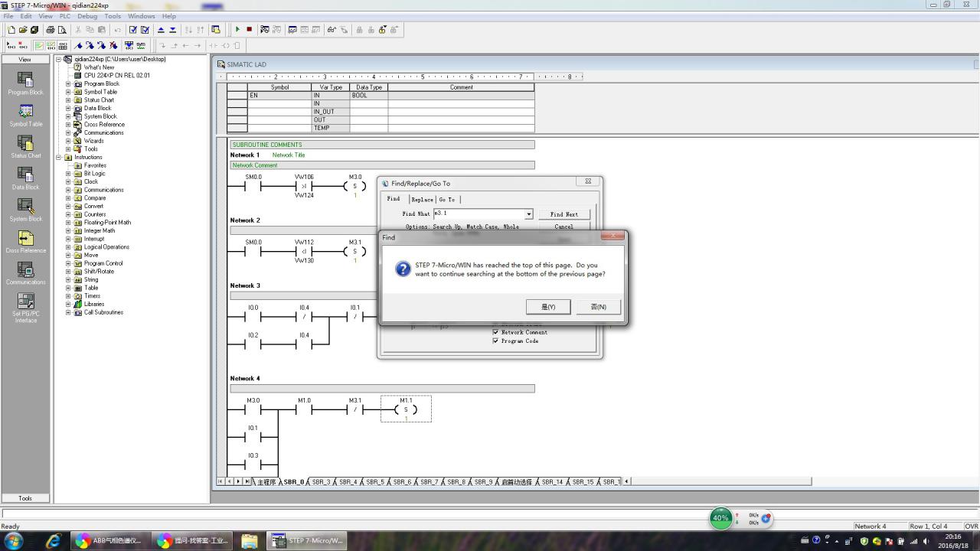
Task: Click the red STOP mode toolbar icon
Action: (249, 30)
